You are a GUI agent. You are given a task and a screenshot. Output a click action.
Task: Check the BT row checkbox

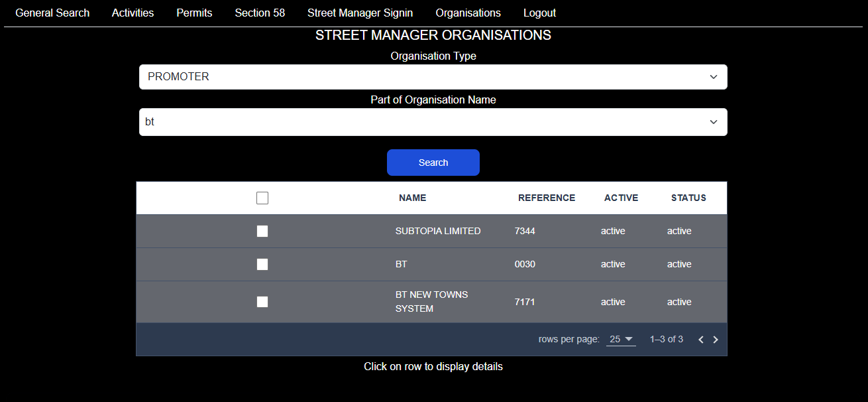(262, 264)
